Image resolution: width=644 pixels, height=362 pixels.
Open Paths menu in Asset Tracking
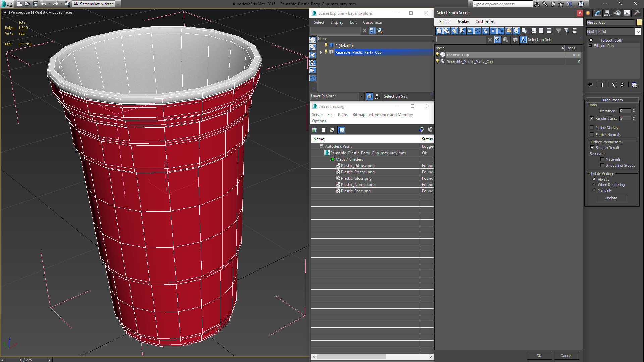pyautogui.click(x=343, y=115)
